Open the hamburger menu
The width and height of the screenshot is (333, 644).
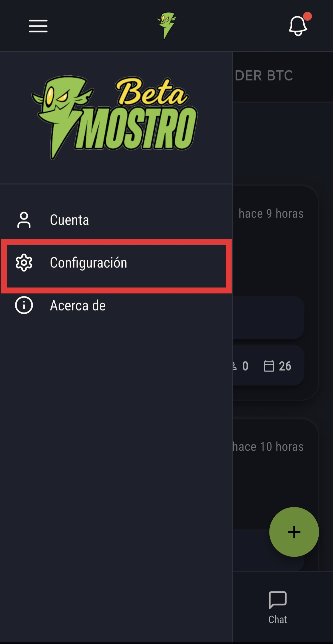pos(38,26)
